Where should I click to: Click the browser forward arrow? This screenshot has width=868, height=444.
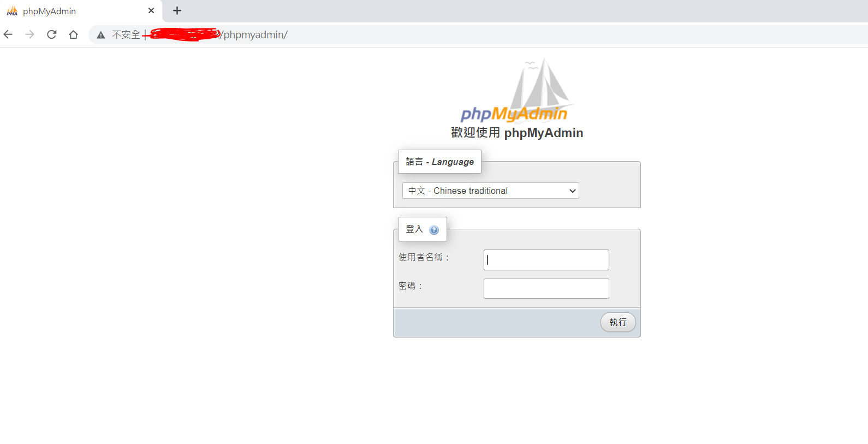pyautogui.click(x=30, y=34)
